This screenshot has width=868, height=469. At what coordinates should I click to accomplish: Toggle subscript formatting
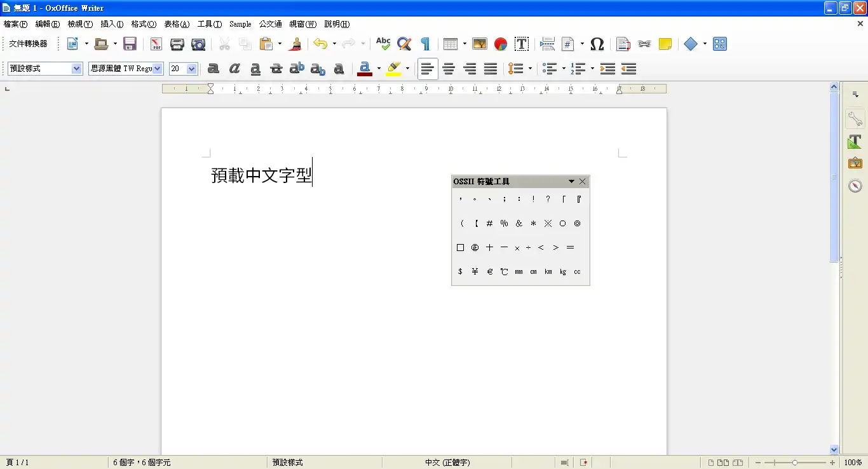[318, 69]
